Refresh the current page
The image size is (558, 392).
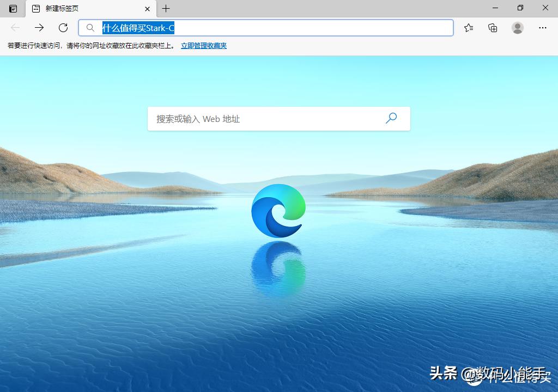pos(62,27)
